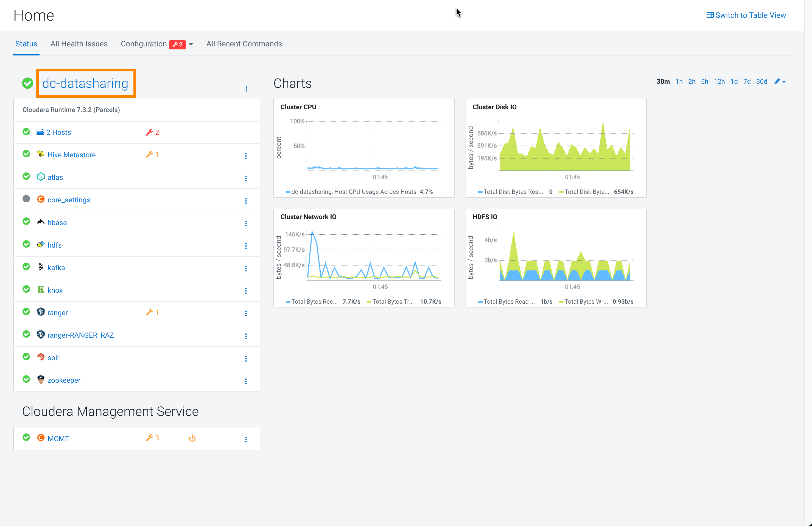Open the atlas service link
The image size is (812, 526).
pos(55,177)
